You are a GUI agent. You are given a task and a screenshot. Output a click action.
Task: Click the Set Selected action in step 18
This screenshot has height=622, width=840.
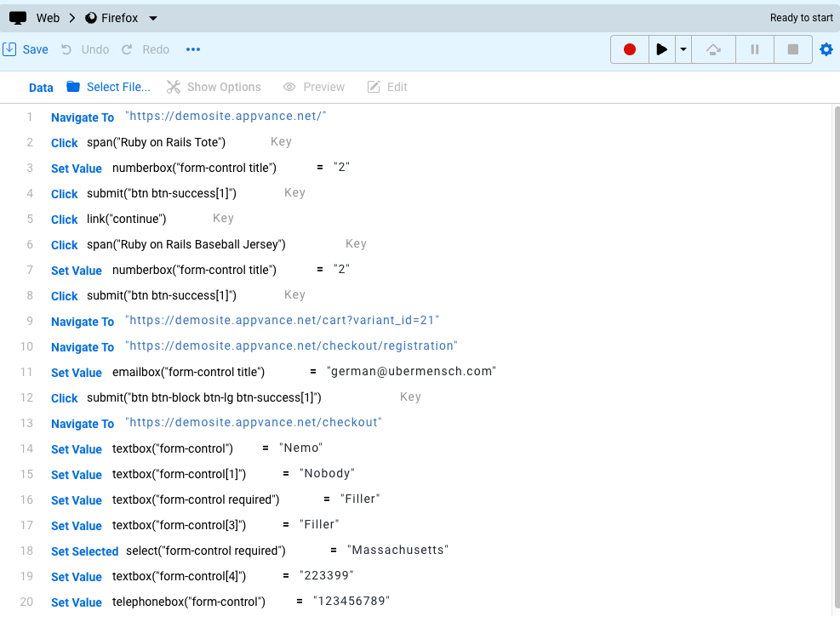84,551
